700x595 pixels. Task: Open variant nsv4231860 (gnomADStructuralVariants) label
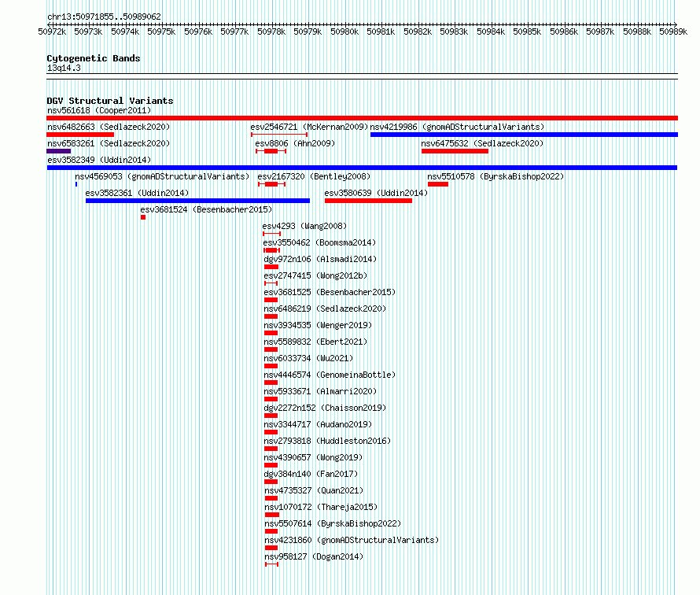click(352, 540)
